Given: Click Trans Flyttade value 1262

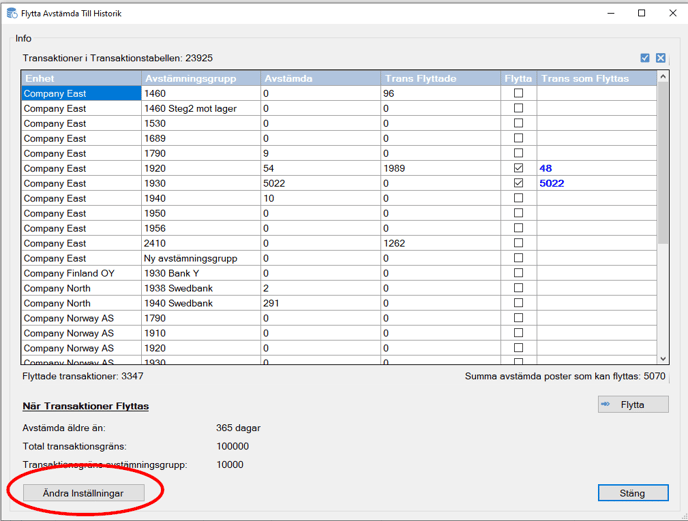Looking at the screenshot, I should [394, 244].
